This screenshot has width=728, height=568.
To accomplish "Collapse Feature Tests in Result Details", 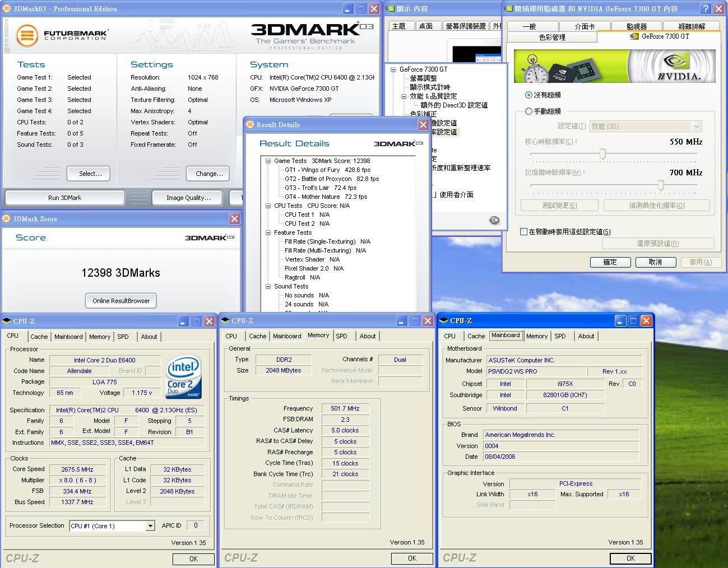I will 268,232.
